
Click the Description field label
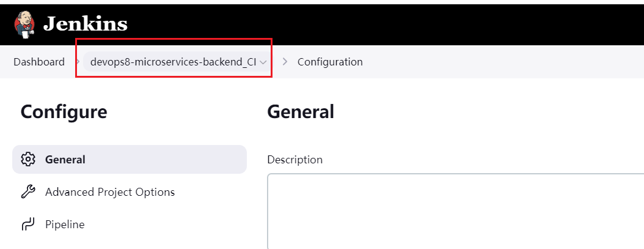click(x=295, y=159)
